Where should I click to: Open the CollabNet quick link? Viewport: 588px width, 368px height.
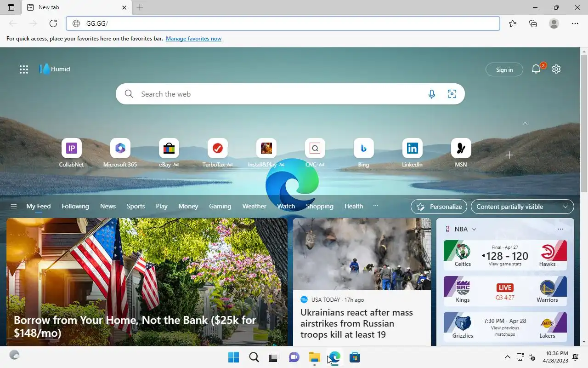[x=71, y=153]
